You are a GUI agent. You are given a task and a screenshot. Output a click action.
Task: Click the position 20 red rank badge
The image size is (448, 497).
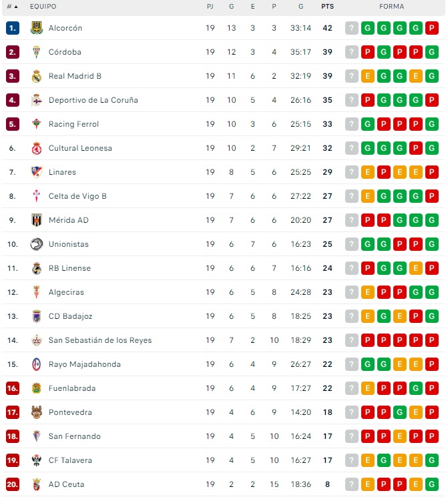click(x=13, y=484)
